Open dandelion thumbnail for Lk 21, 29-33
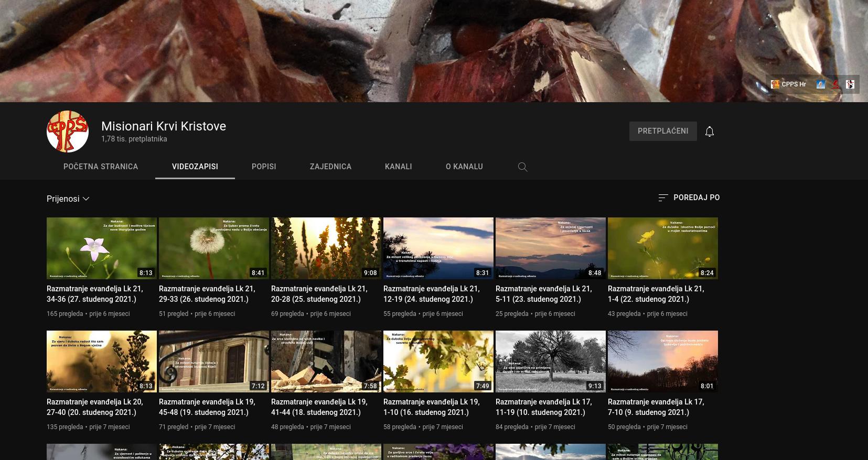This screenshot has height=460, width=868. [x=214, y=248]
